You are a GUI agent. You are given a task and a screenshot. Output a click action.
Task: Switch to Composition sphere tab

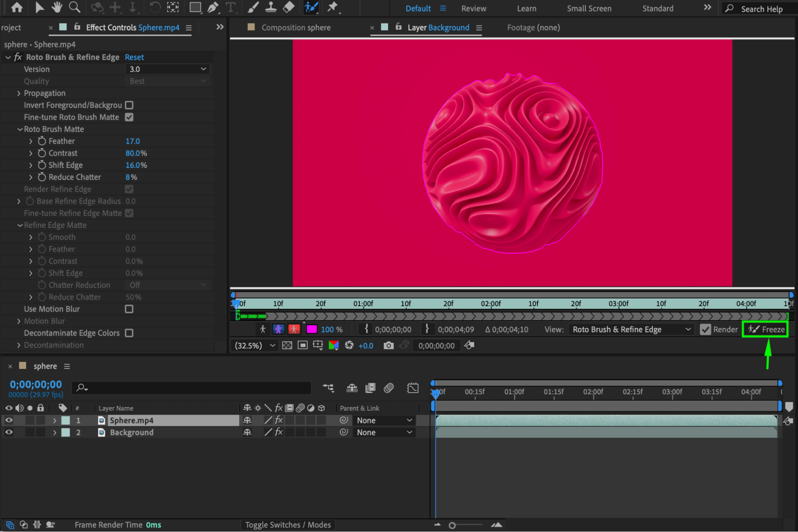(296, 28)
